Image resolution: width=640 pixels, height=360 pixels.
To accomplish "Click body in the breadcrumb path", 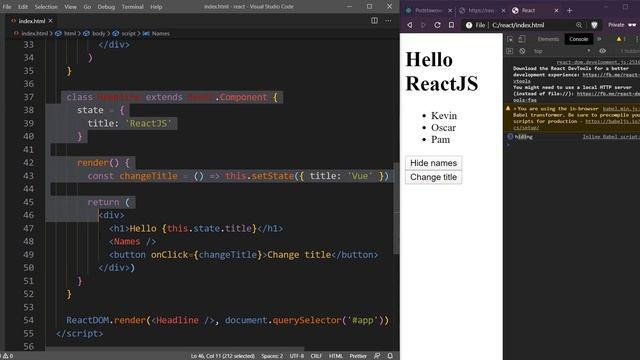I will (98, 33).
